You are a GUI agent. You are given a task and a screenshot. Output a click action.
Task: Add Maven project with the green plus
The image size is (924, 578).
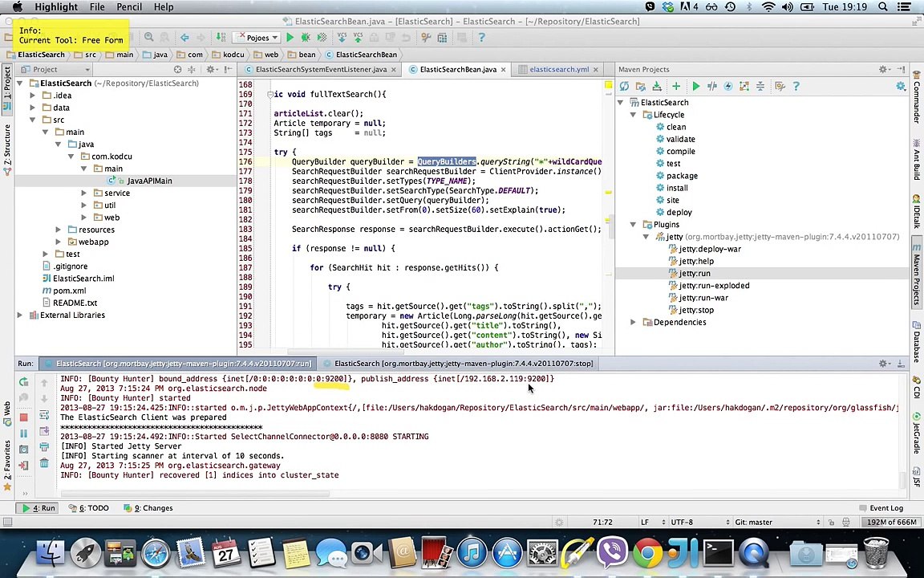(676, 87)
